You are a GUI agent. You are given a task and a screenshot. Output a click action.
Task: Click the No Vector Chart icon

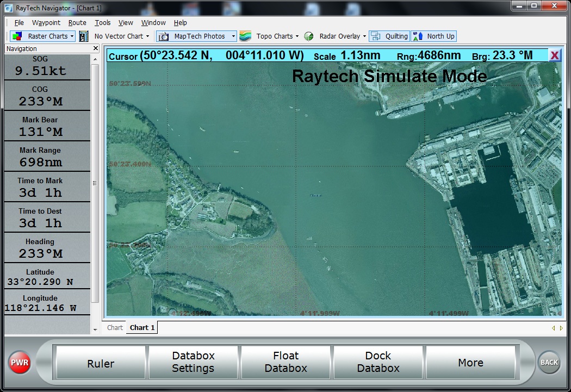(84, 36)
